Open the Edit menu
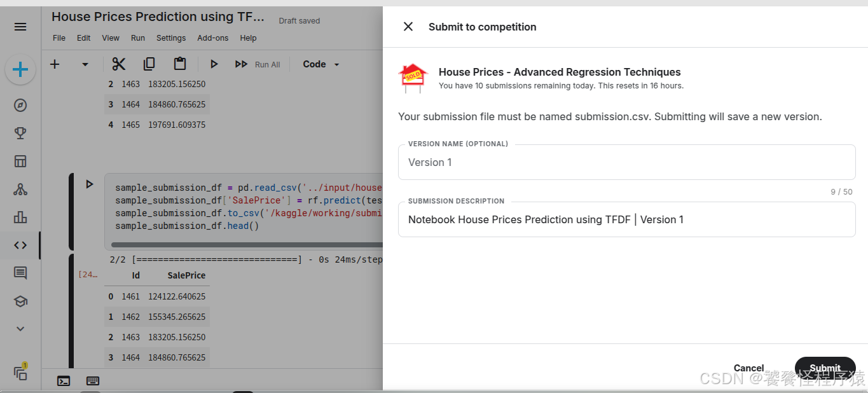868x393 pixels. click(84, 38)
